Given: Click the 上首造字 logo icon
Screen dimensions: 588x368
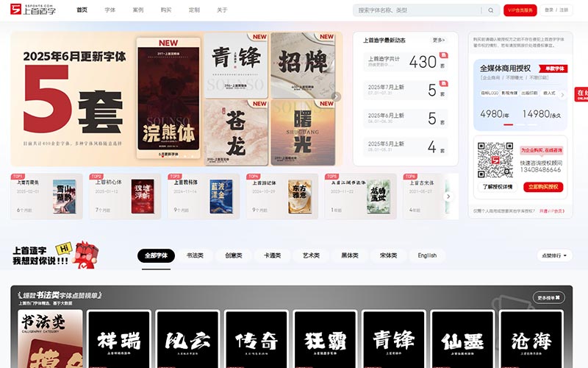Looking at the screenshot, I should [x=15, y=9].
